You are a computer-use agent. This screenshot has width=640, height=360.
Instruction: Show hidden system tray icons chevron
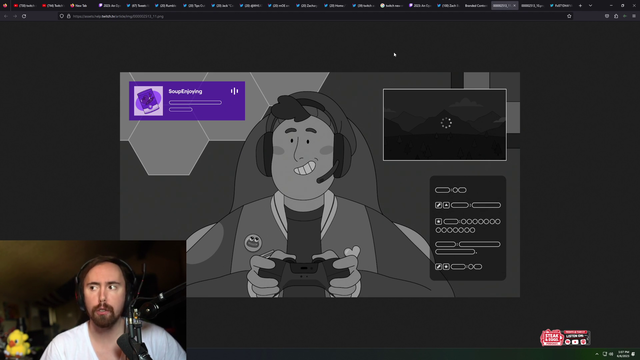(x=597, y=354)
